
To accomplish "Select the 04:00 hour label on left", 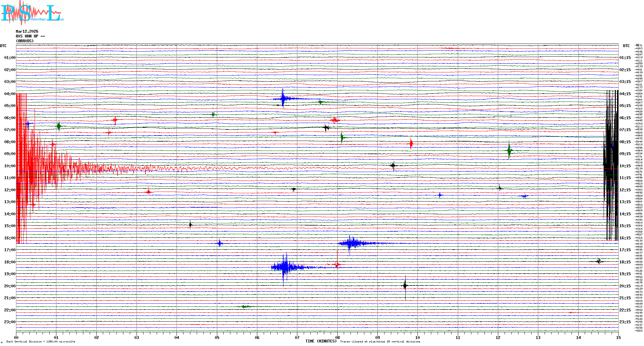I will 10,94.
